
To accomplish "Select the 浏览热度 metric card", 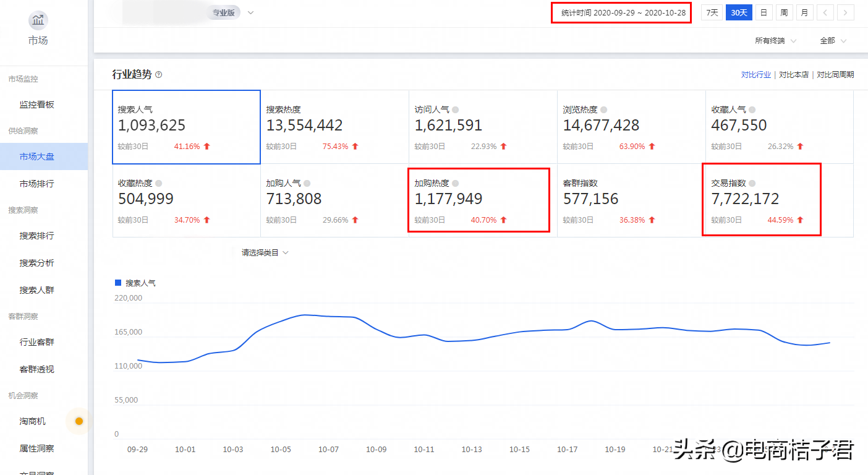I will pyautogui.click(x=631, y=127).
